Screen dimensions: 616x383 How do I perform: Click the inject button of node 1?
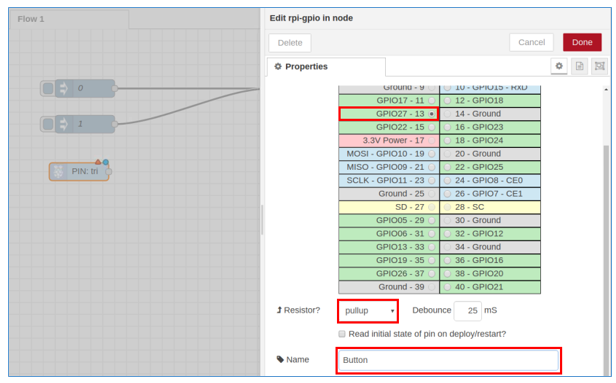point(48,124)
